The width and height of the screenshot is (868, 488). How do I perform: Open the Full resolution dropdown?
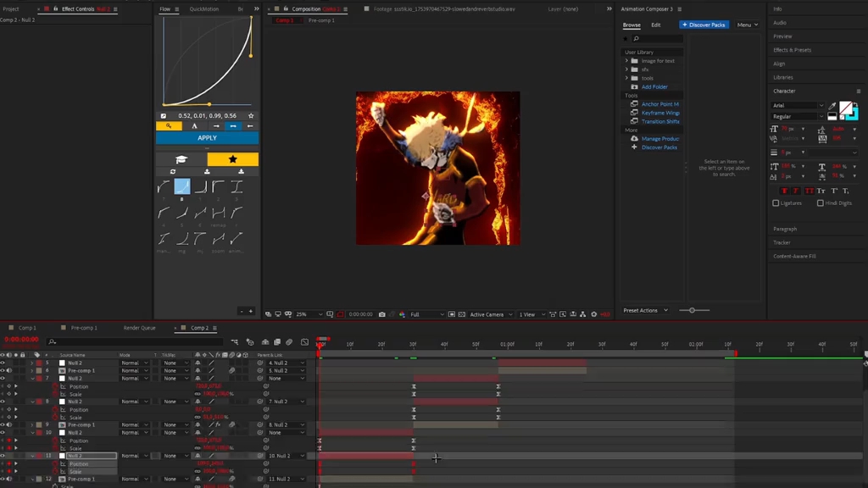[427, 314]
